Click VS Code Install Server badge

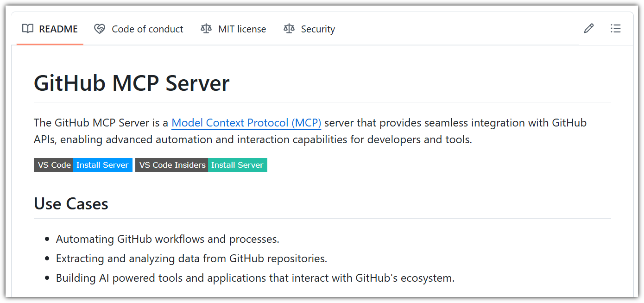[83, 165]
